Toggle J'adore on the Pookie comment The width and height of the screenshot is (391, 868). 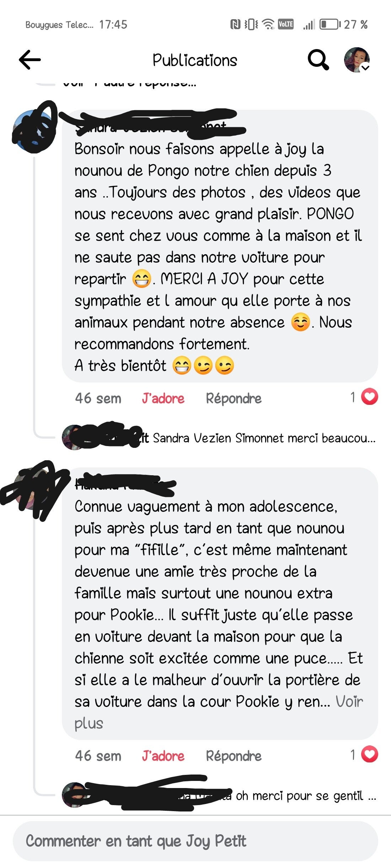click(163, 756)
